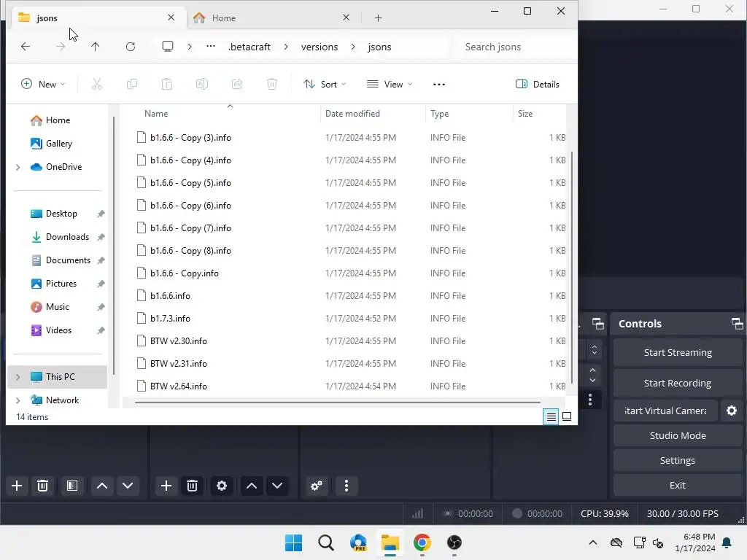The width and height of the screenshot is (747, 560).
Task: Select file b1.6.6 - Copy (3).info
Action: click(190, 138)
